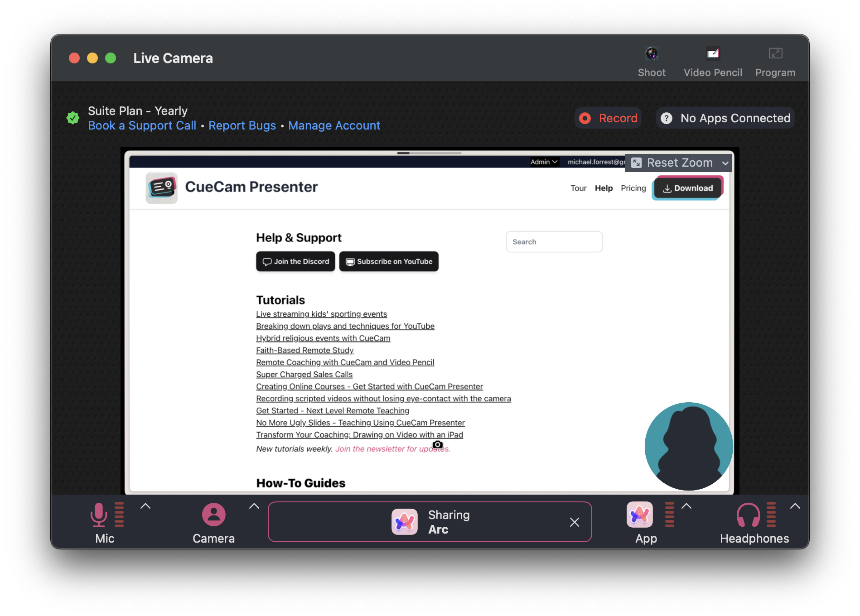Toggle the Mic microphone icon

click(x=99, y=515)
